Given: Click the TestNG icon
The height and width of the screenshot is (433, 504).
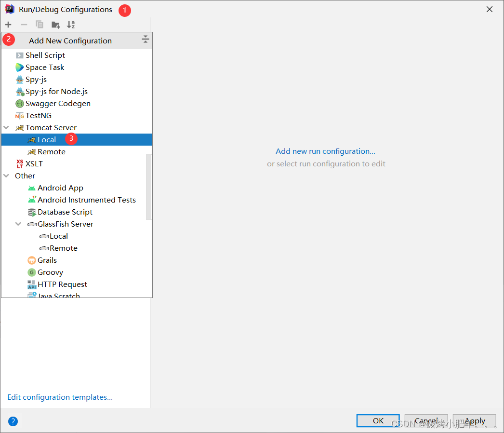Looking at the screenshot, I should [x=20, y=116].
